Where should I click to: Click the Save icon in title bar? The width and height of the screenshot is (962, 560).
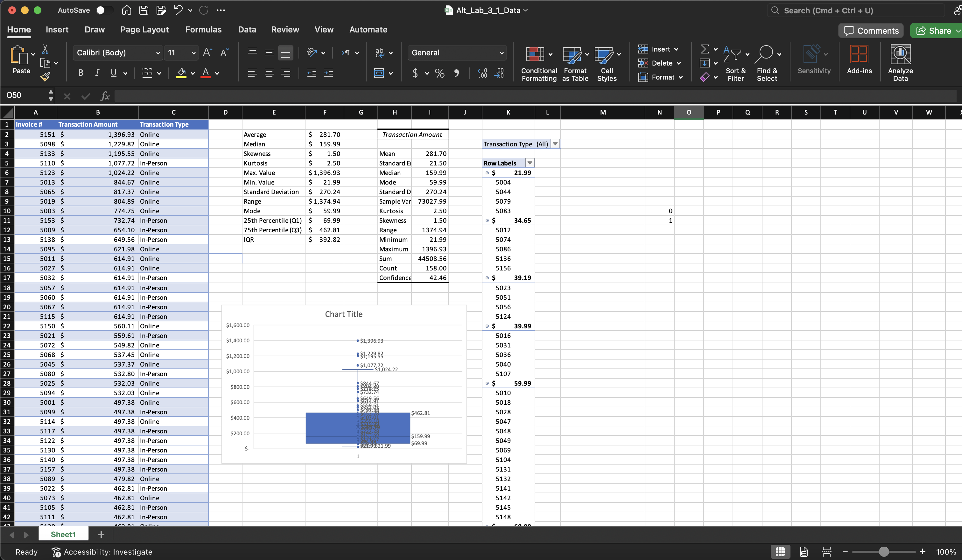144,10
